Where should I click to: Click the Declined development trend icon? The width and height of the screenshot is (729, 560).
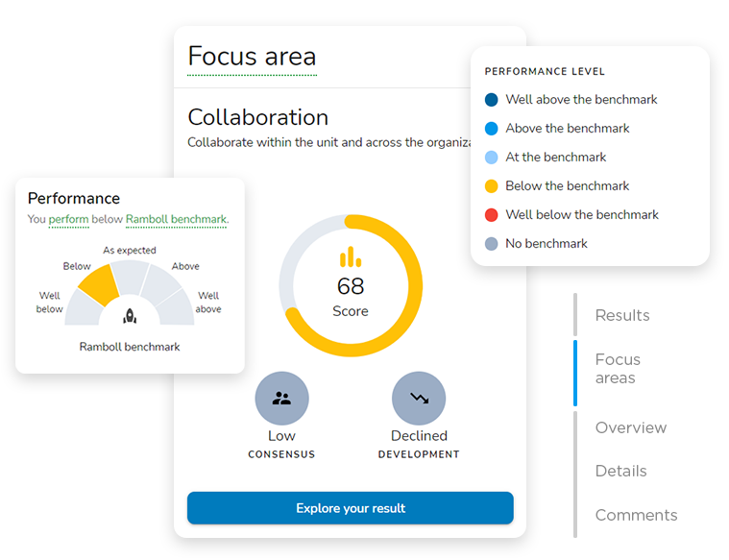419,398
